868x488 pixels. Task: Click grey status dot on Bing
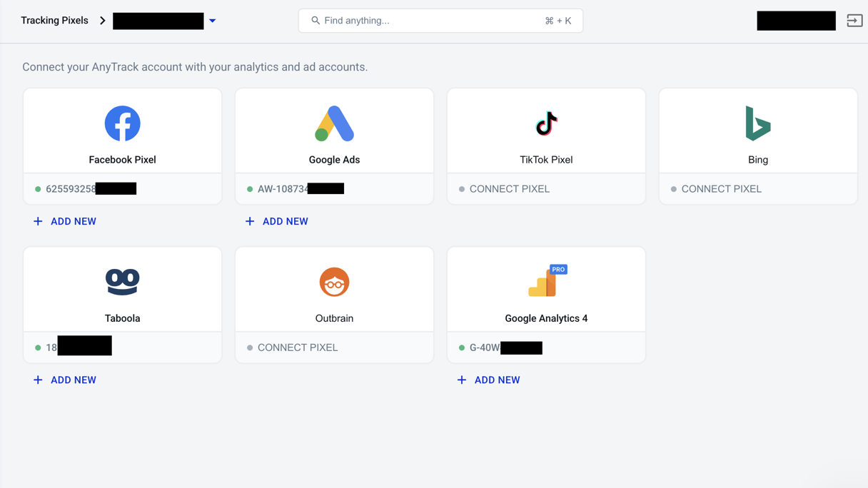click(x=673, y=189)
